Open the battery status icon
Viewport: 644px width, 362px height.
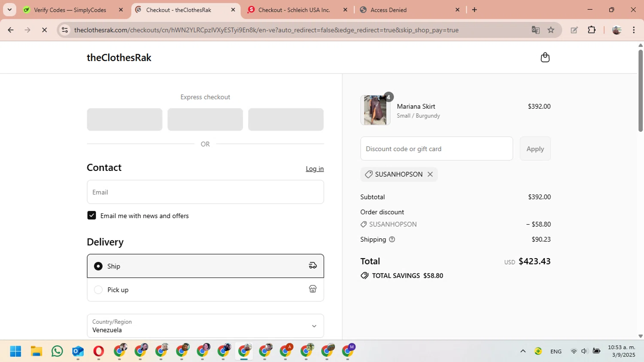(596, 351)
